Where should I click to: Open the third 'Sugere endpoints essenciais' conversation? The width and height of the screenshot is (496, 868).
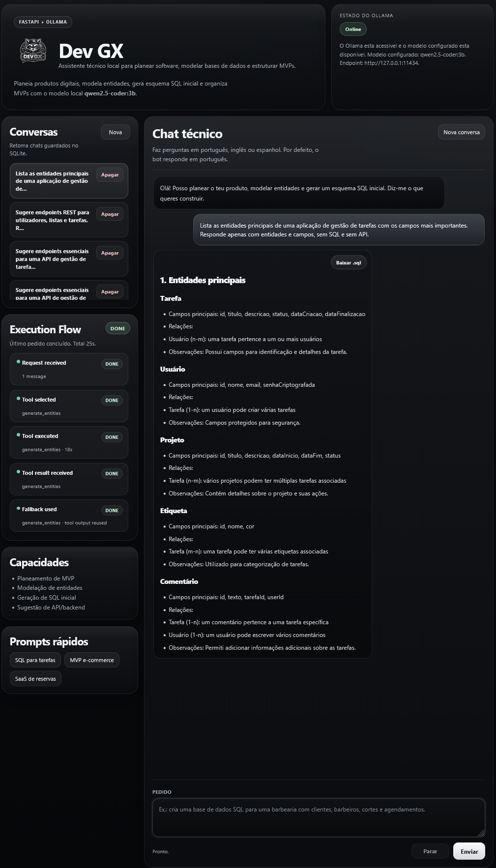coord(52,259)
